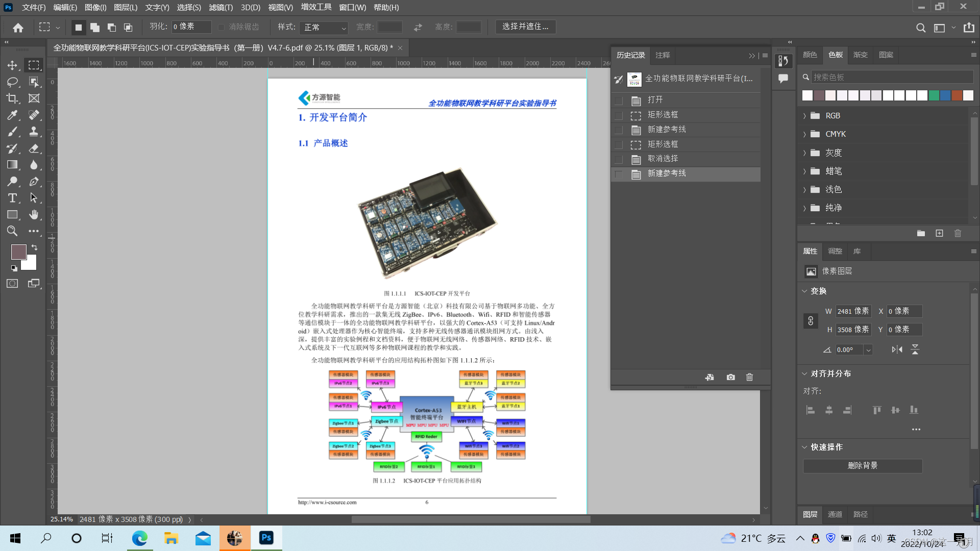Open the 图层(L) menu

tap(126, 8)
